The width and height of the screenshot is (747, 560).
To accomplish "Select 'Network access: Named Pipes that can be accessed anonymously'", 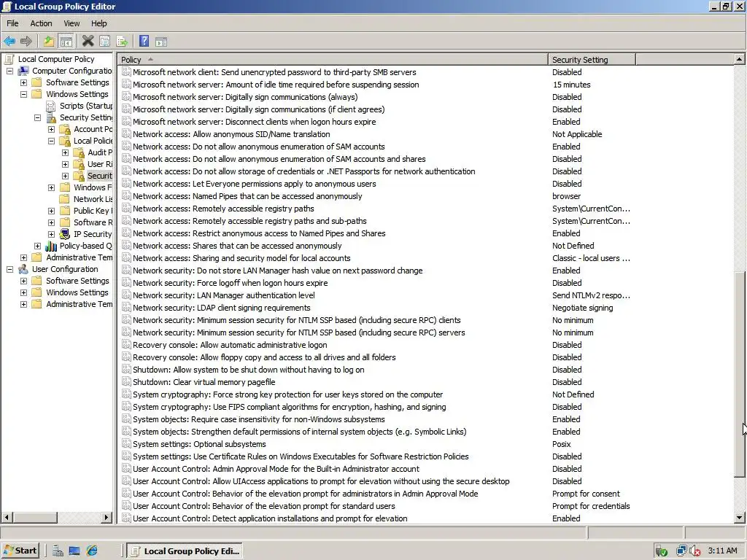I will [247, 196].
